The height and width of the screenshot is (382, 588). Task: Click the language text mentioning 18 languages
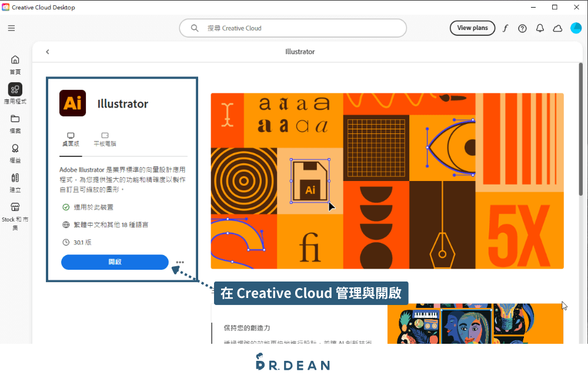click(111, 224)
